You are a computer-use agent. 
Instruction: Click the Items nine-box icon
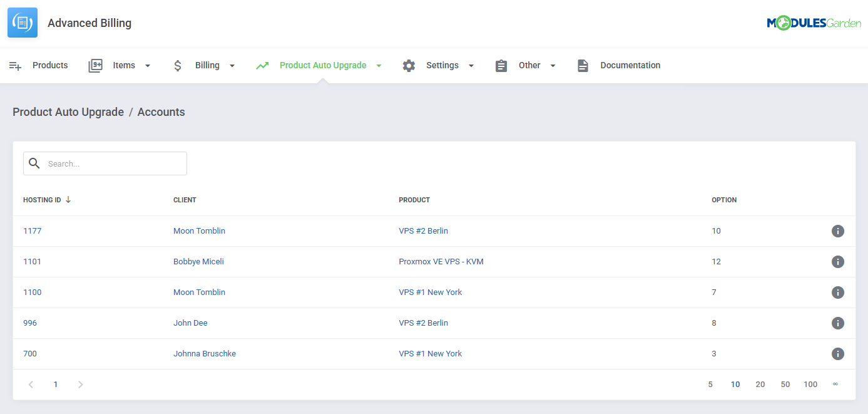point(95,65)
